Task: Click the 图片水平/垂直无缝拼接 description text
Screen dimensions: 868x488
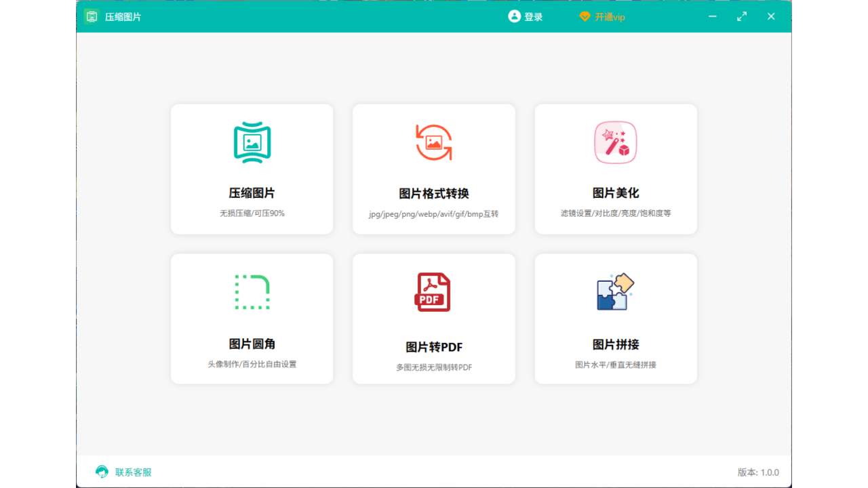Action: click(x=615, y=364)
